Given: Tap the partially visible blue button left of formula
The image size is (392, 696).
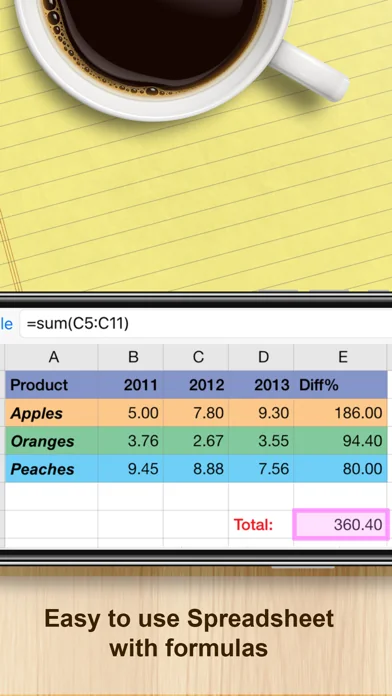Looking at the screenshot, I should (x=6, y=324).
